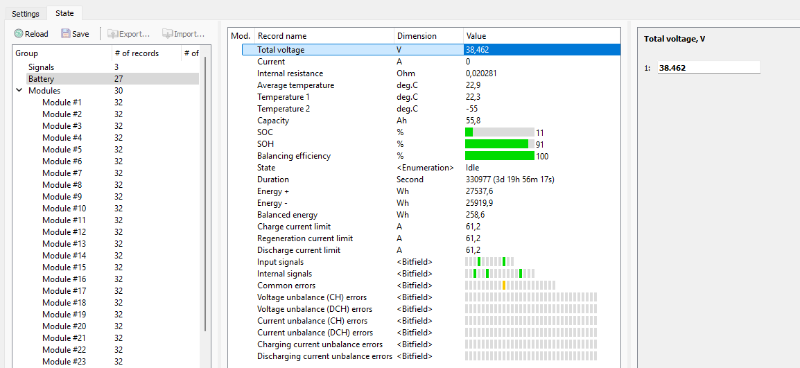Select Discharging current unbalance errors record
The image size is (800, 368).
(x=431, y=356)
